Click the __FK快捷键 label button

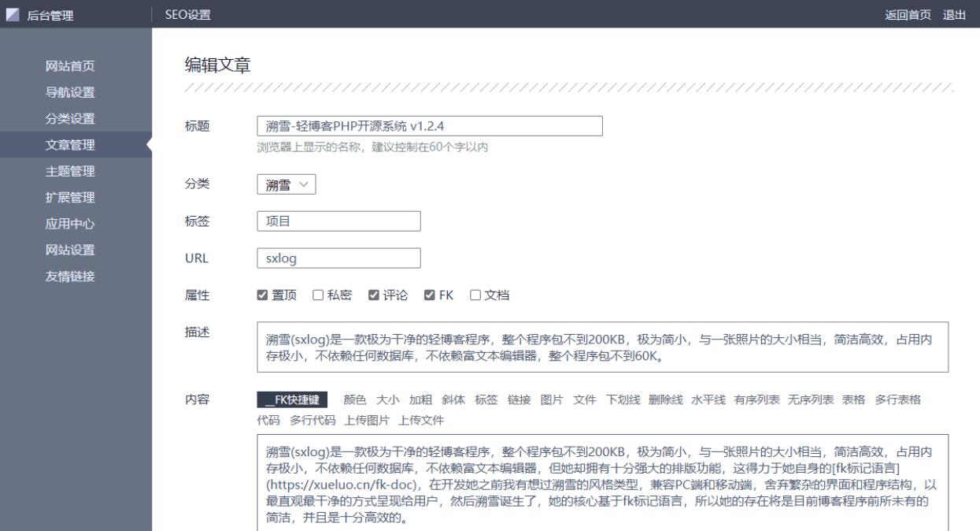pos(292,399)
